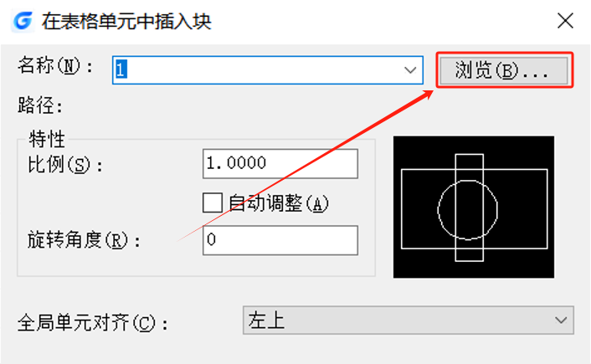Image resolution: width=591 pixels, height=364 pixels.
Task: Open the 浏览(B)... file browser
Action: pos(504,70)
